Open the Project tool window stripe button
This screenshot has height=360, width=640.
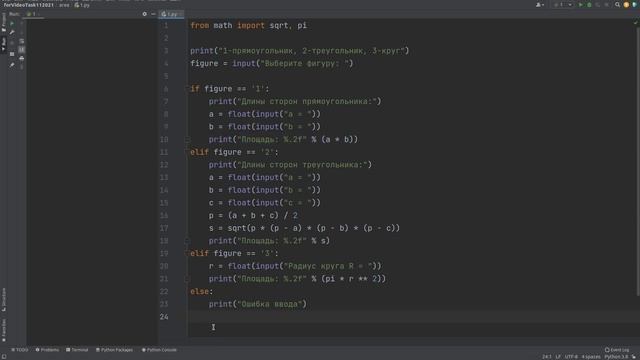coord(4,22)
